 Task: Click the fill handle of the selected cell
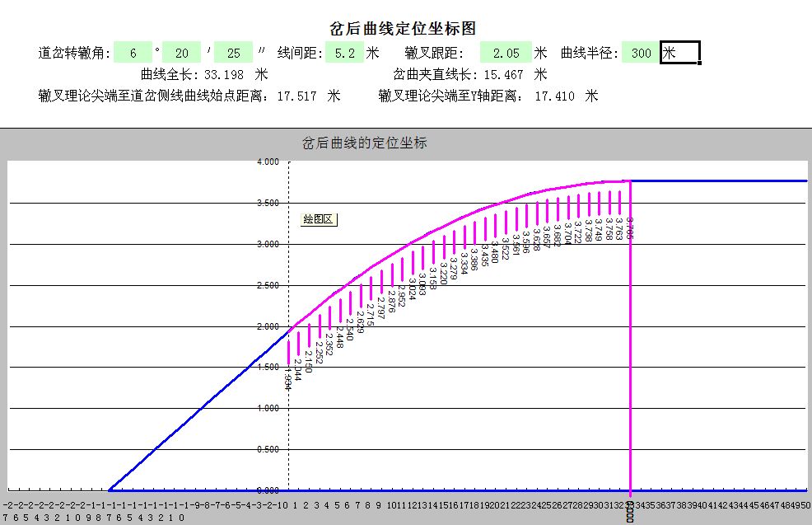point(700,63)
